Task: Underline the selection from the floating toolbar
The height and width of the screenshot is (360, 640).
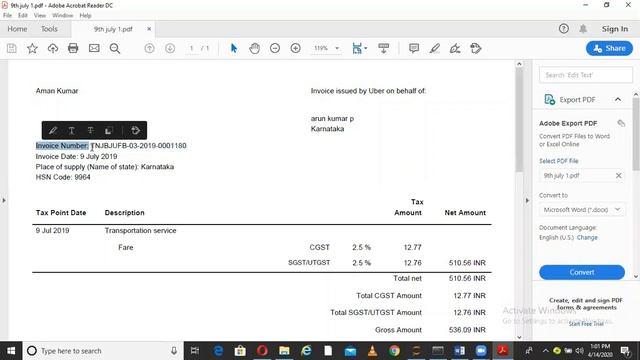Action: (71, 131)
